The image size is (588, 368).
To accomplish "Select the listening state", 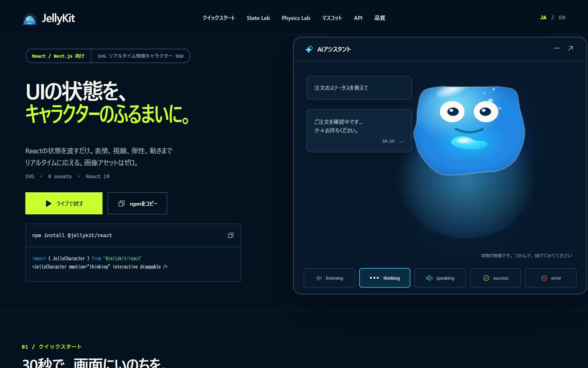I will 329,278.
